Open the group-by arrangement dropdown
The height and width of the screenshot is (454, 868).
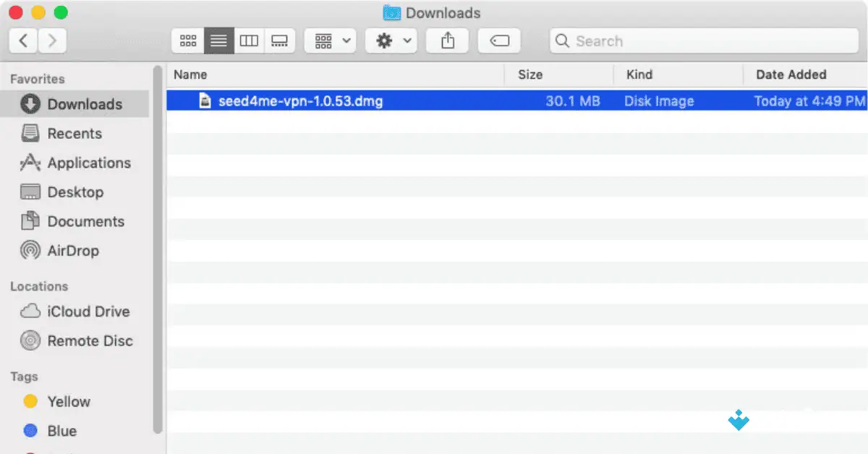point(331,41)
